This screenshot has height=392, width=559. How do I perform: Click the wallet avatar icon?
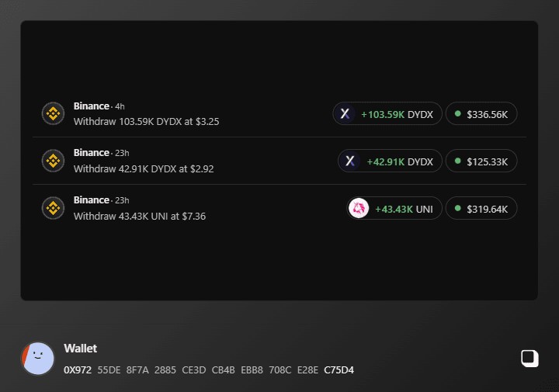38,359
